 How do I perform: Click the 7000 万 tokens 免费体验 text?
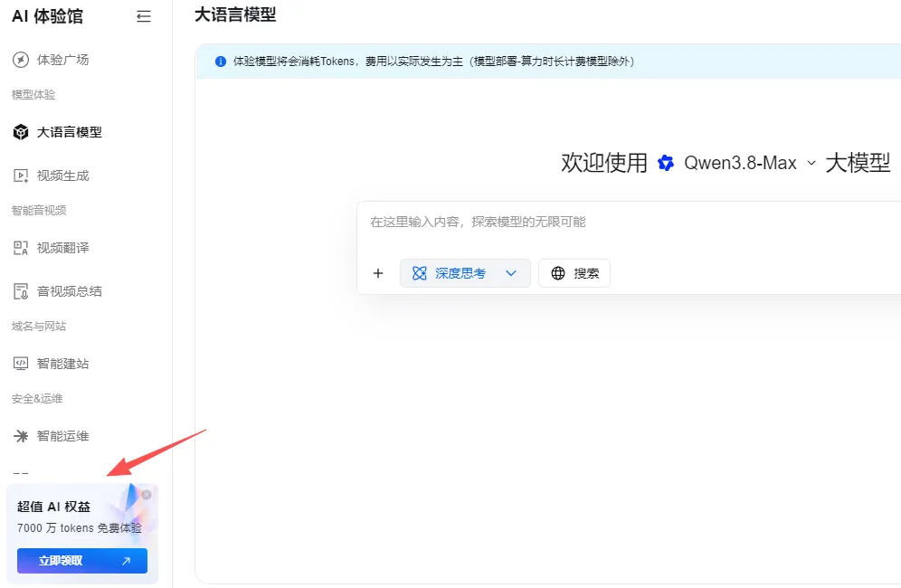(x=80, y=528)
